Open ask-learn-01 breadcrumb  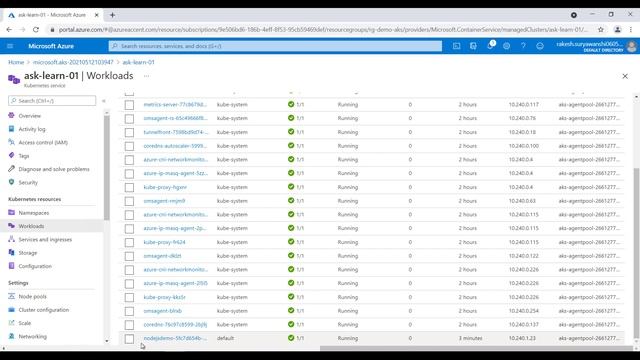138,62
